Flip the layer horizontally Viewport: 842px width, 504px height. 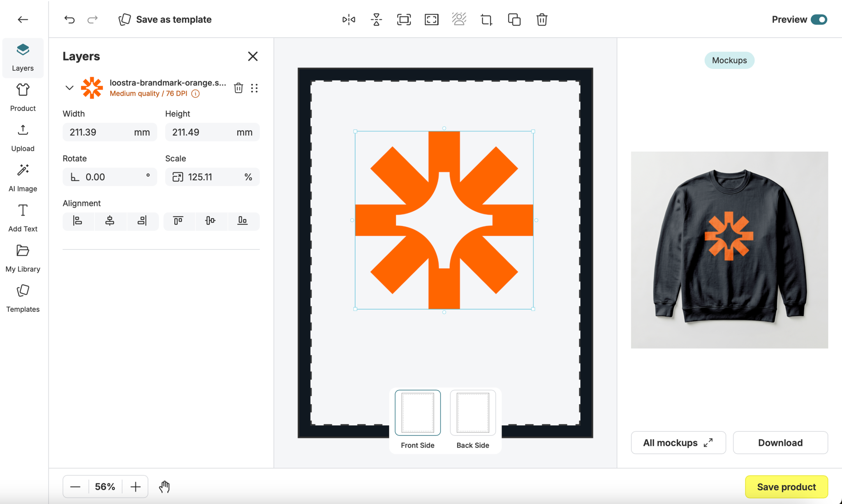[349, 19]
